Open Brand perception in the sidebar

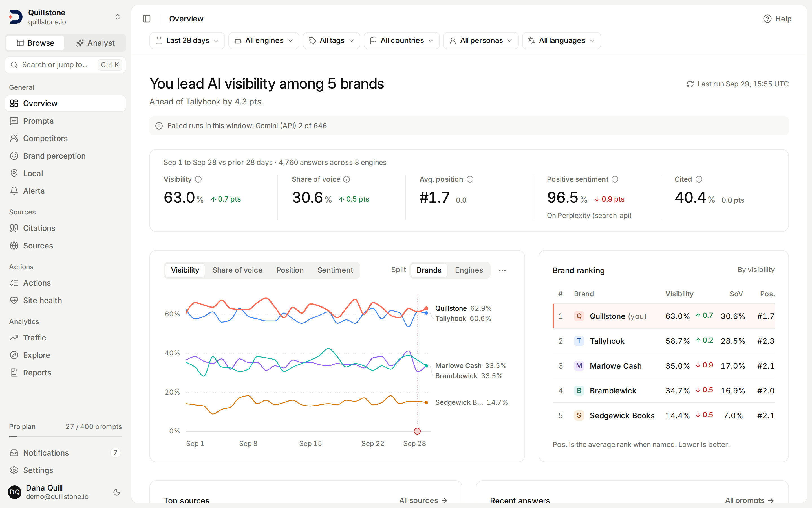click(65, 156)
